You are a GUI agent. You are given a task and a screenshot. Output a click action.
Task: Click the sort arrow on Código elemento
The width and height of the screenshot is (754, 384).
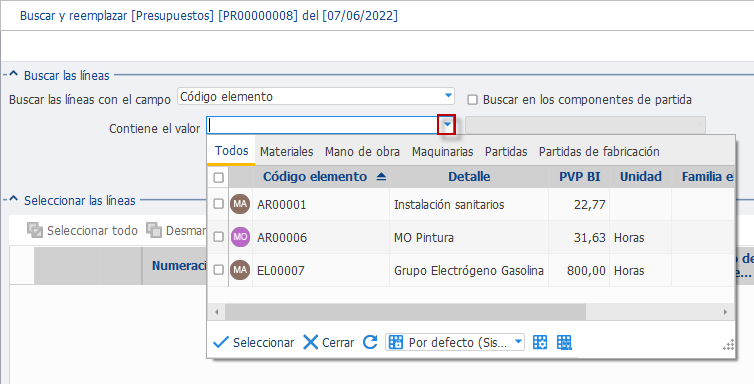(x=381, y=177)
